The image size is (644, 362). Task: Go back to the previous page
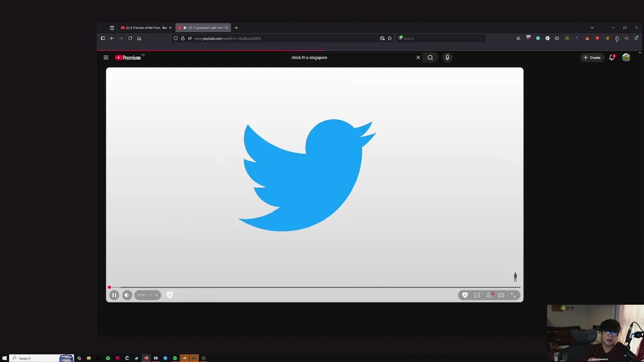(112, 38)
